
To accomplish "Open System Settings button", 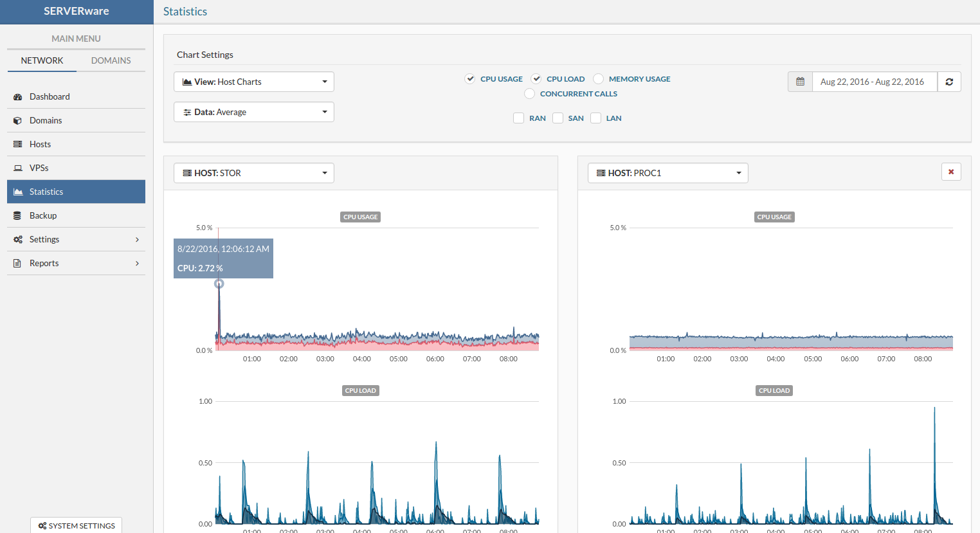I will [77, 525].
